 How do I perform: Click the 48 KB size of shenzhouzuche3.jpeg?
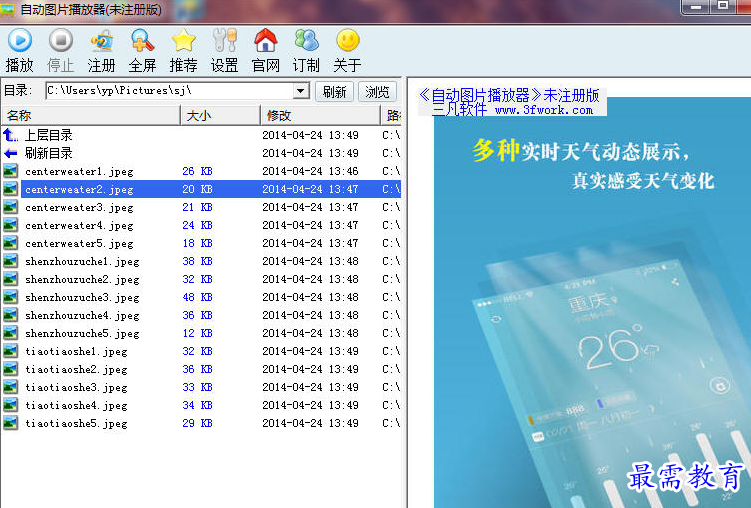(x=197, y=297)
